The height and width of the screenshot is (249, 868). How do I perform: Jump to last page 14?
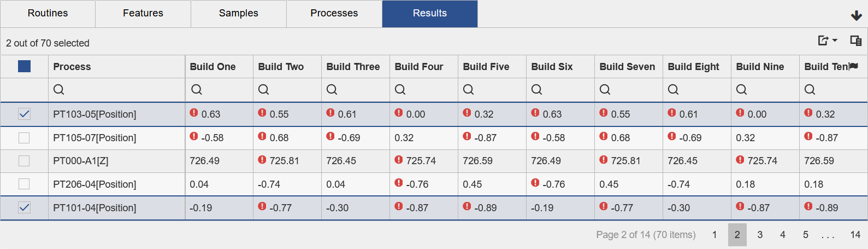click(x=855, y=235)
